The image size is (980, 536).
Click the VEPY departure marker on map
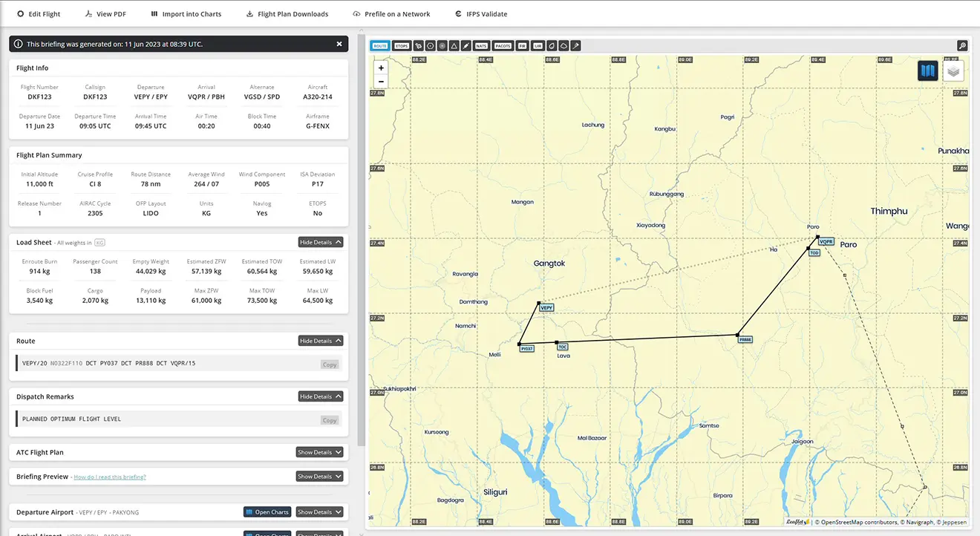547,307
